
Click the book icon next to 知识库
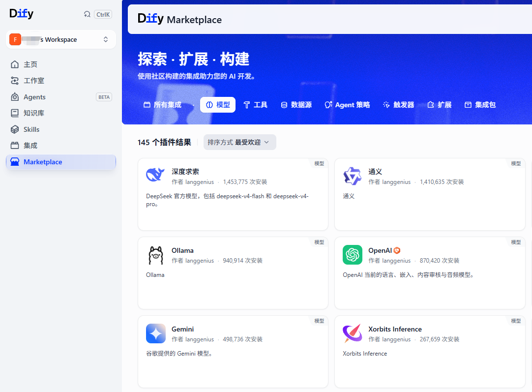pos(15,113)
